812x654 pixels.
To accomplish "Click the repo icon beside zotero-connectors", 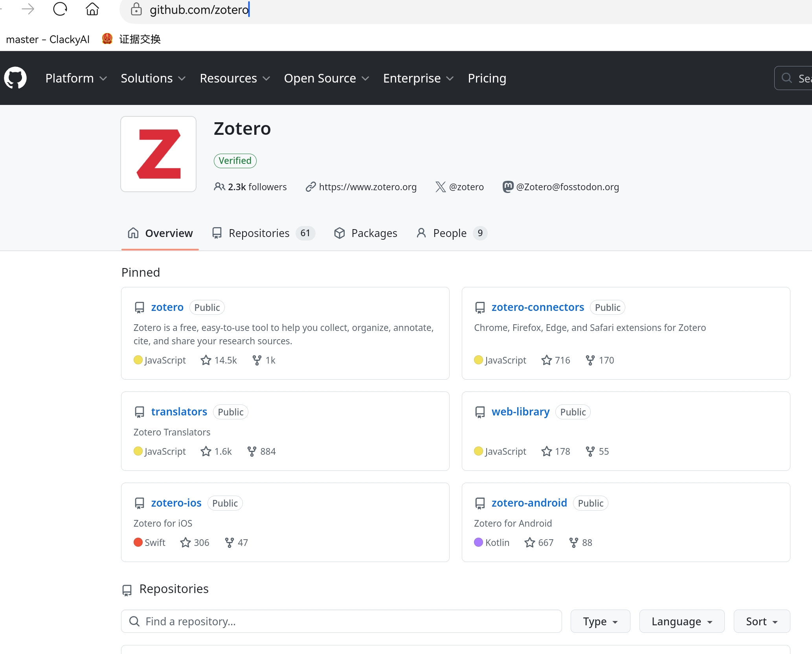I will point(480,307).
